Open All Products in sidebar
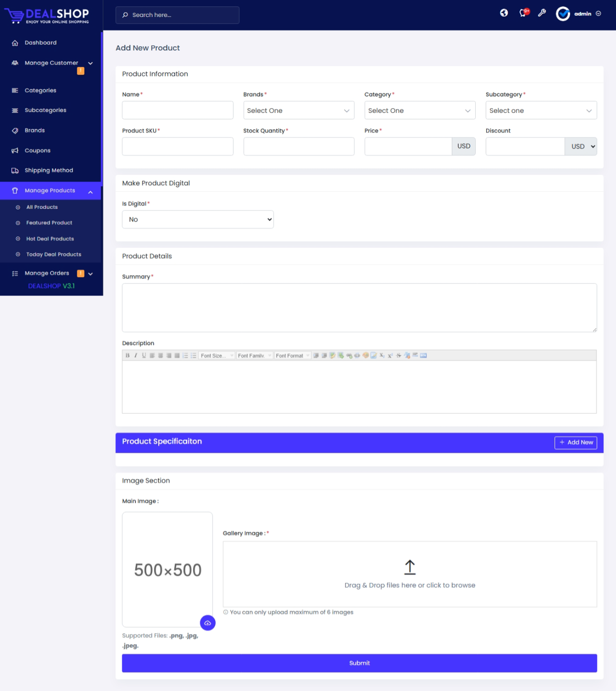This screenshot has width=616, height=691. click(42, 207)
